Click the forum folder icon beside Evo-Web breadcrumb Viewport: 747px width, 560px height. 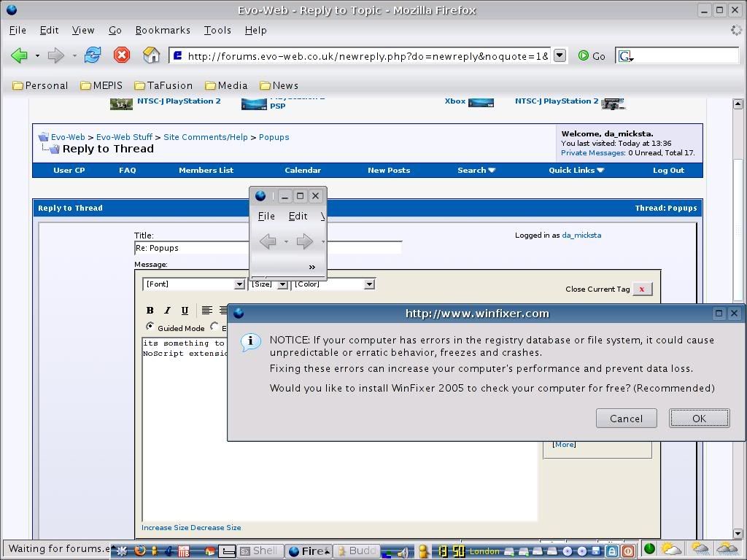(x=43, y=137)
